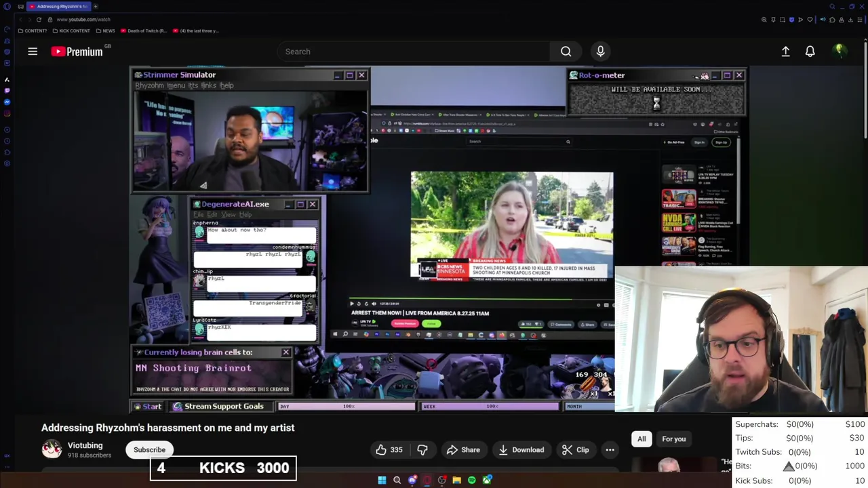Open File Explorer from the taskbar
This screenshot has height=488, width=868.
pos(456,480)
